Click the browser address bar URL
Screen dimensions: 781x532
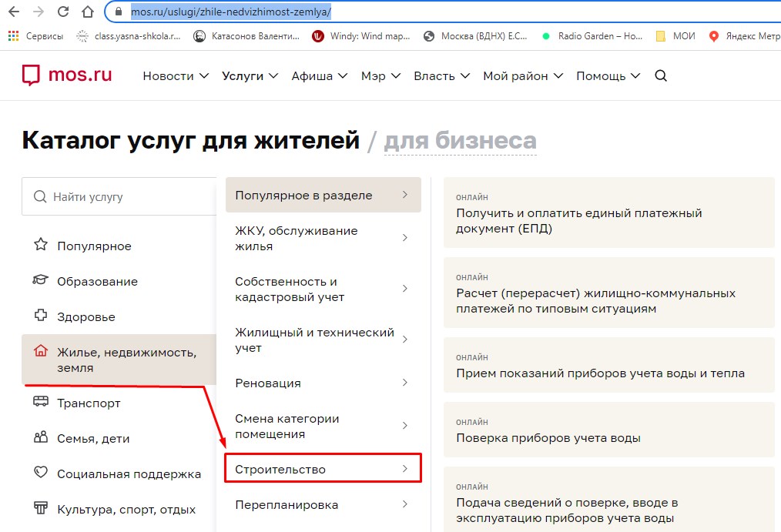[x=230, y=12]
